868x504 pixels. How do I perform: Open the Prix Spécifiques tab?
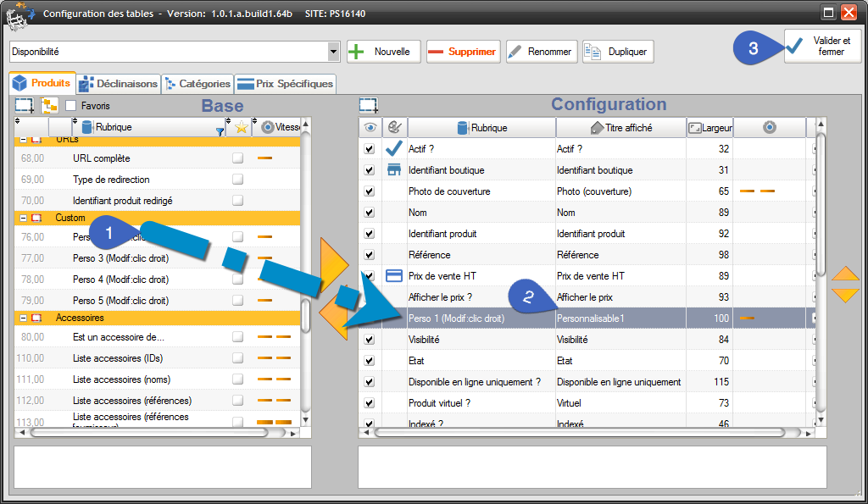pos(286,84)
